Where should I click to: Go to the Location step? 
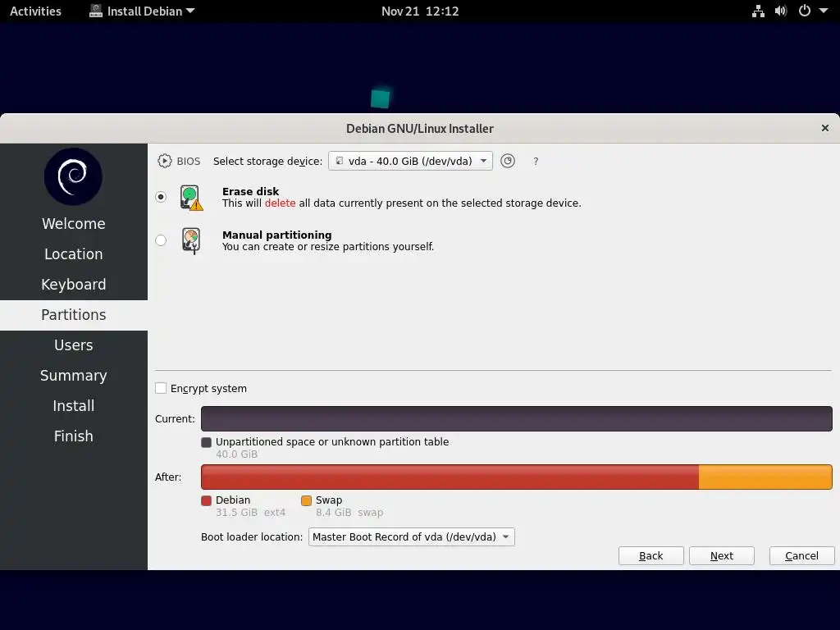(x=73, y=254)
